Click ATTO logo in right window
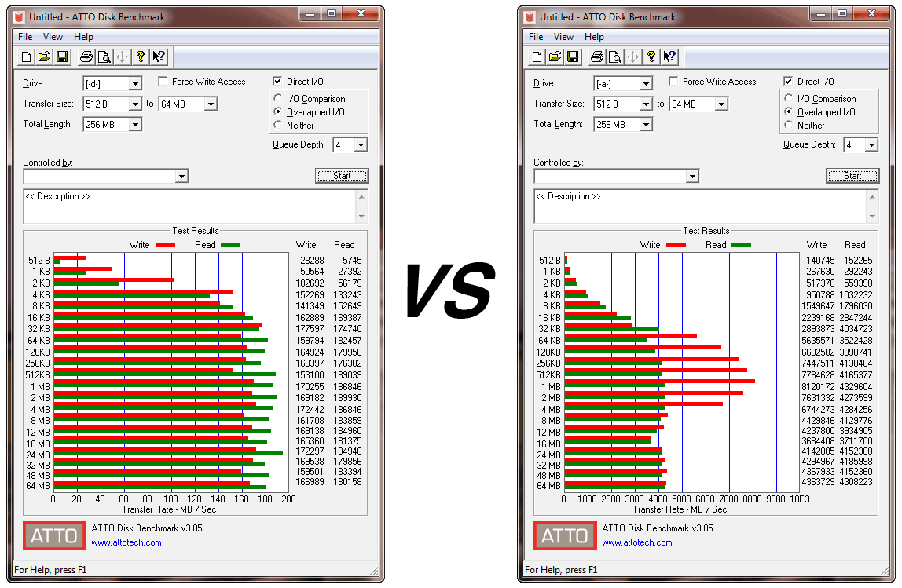This screenshot has width=902, height=588. point(565,535)
